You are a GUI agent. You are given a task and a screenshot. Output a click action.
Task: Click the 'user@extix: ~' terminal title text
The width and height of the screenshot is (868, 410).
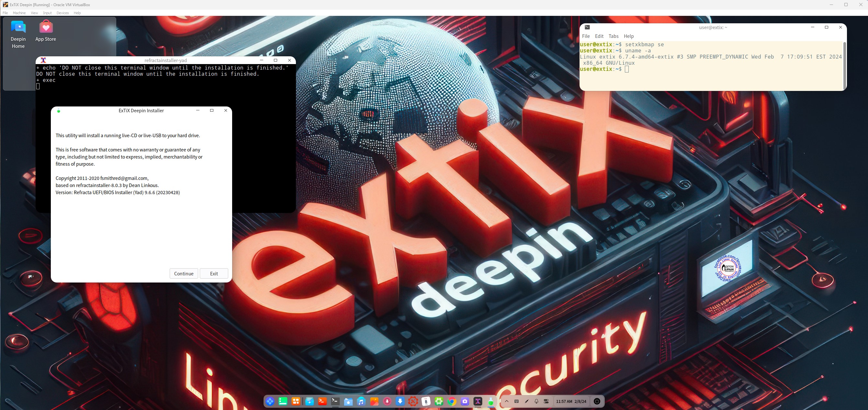(x=713, y=27)
